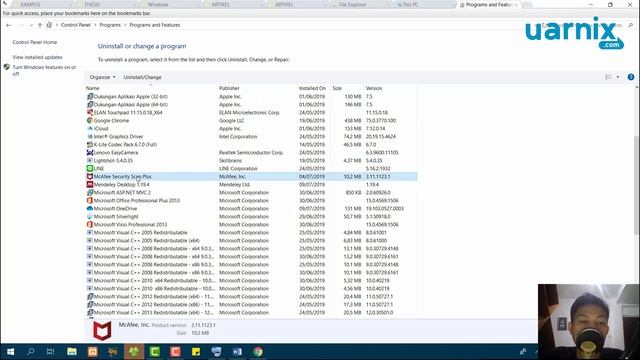Switch to the KAMPUS tab

click(x=30, y=4)
